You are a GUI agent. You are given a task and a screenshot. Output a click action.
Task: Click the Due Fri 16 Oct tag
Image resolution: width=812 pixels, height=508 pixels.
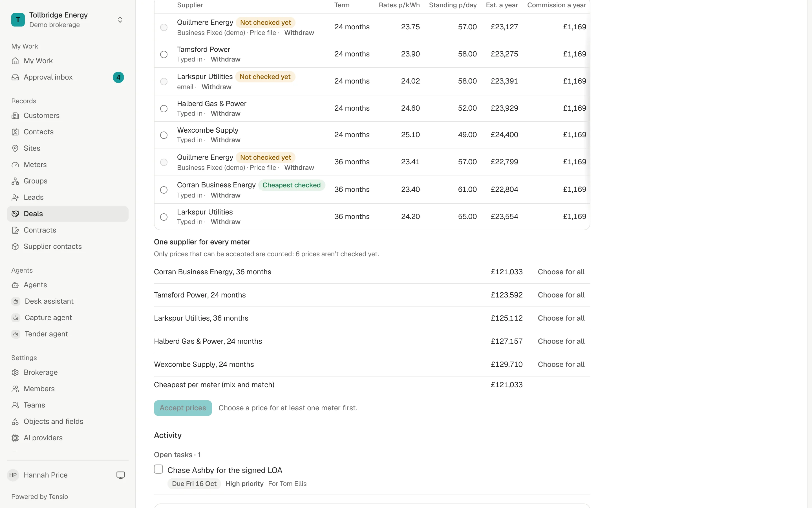(194, 484)
